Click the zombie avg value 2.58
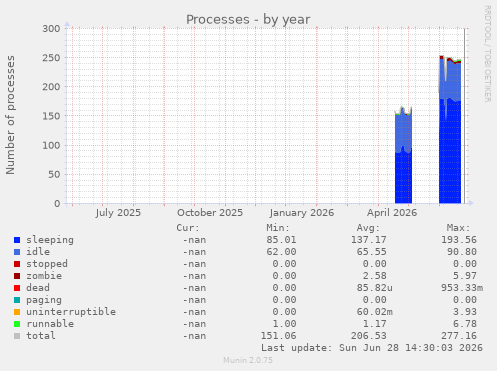 pyautogui.click(x=375, y=276)
